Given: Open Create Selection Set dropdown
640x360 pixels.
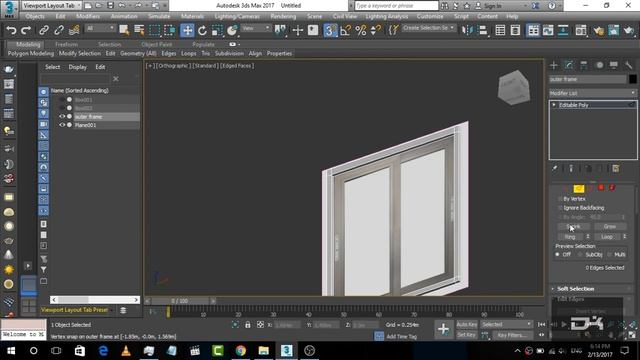Looking at the screenshot, I should pyautogui.click(x=429, y=28).
